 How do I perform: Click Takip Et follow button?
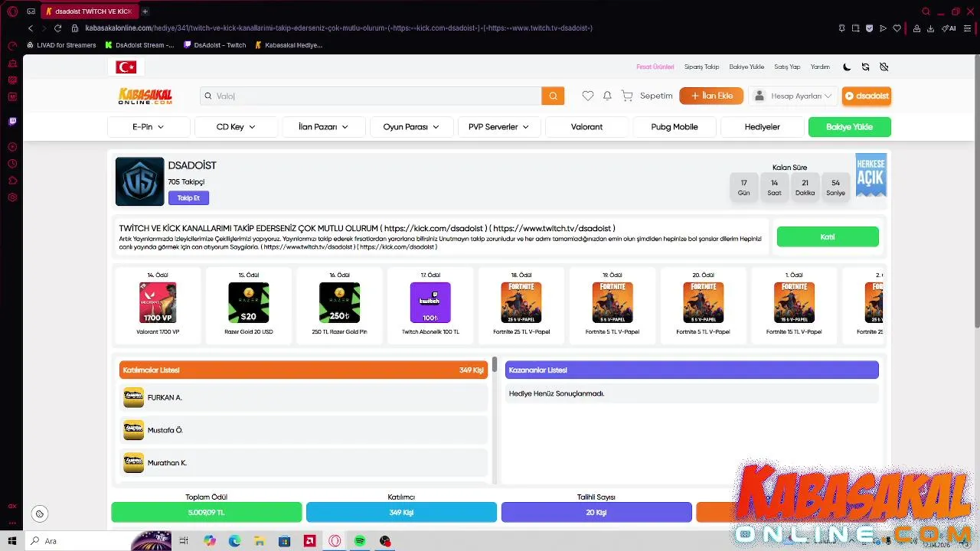[188, 198]
